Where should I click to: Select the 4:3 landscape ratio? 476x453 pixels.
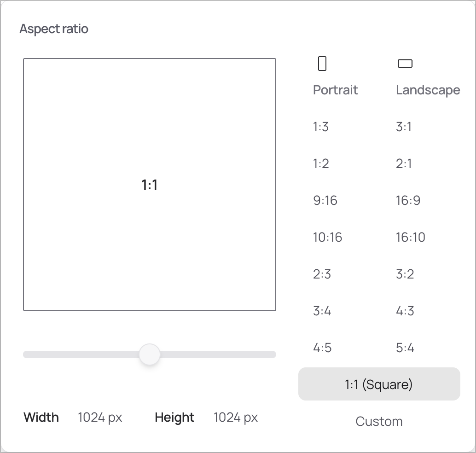[406, 311]
